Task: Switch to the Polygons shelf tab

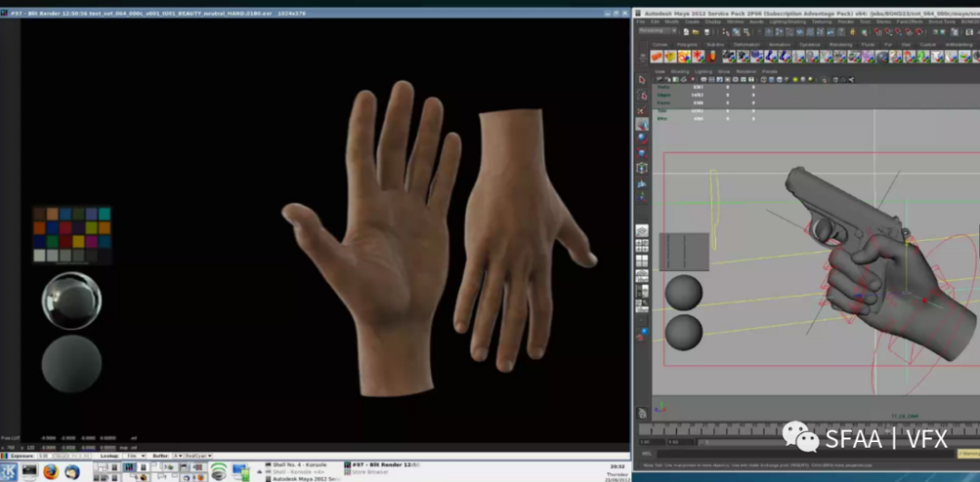Action: [687, 44]
